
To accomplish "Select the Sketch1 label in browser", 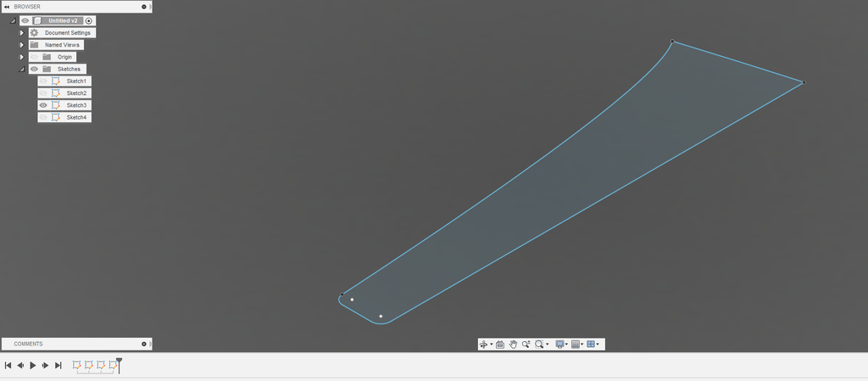I will tap(76, 81).
